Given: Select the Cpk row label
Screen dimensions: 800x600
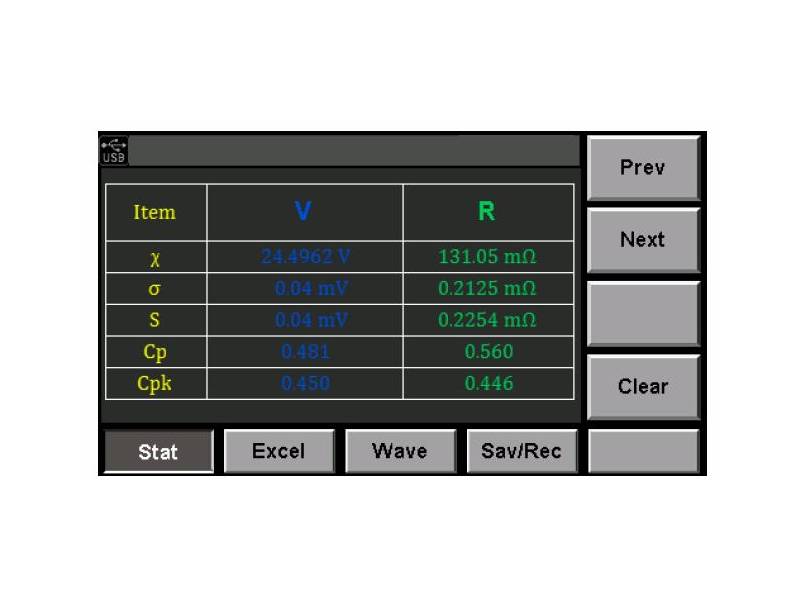Looking at the screenshot, I should pos(155,381).
